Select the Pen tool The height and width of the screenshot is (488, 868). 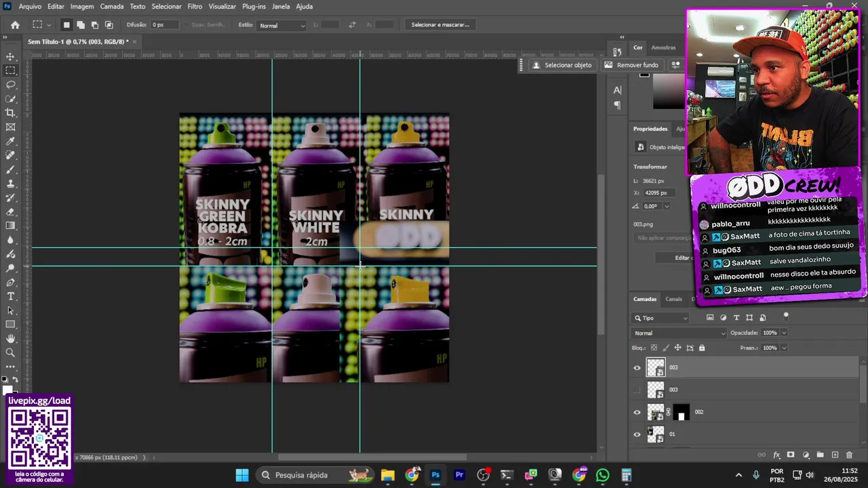[10, 282]
